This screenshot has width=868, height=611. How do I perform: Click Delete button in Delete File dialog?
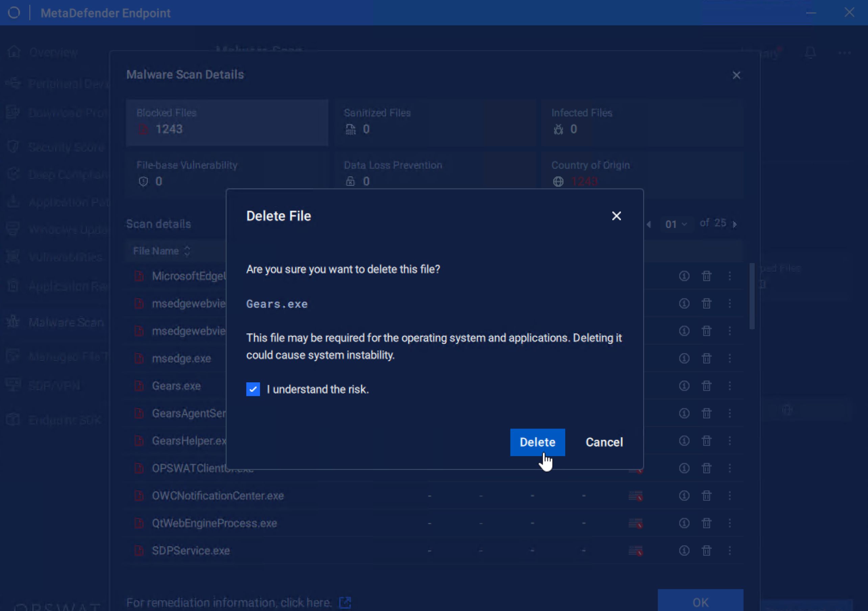(537, 442)
